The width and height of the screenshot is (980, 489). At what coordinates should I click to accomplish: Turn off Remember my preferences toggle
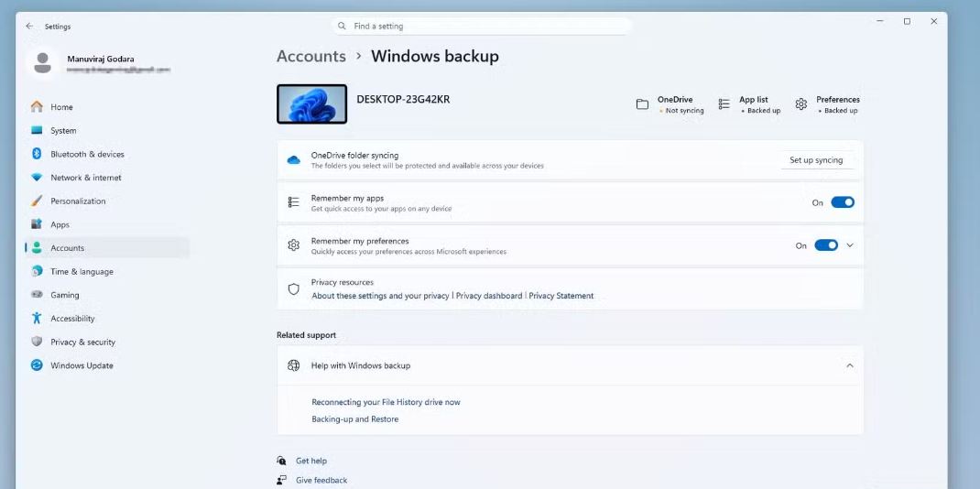pos(826,245)
